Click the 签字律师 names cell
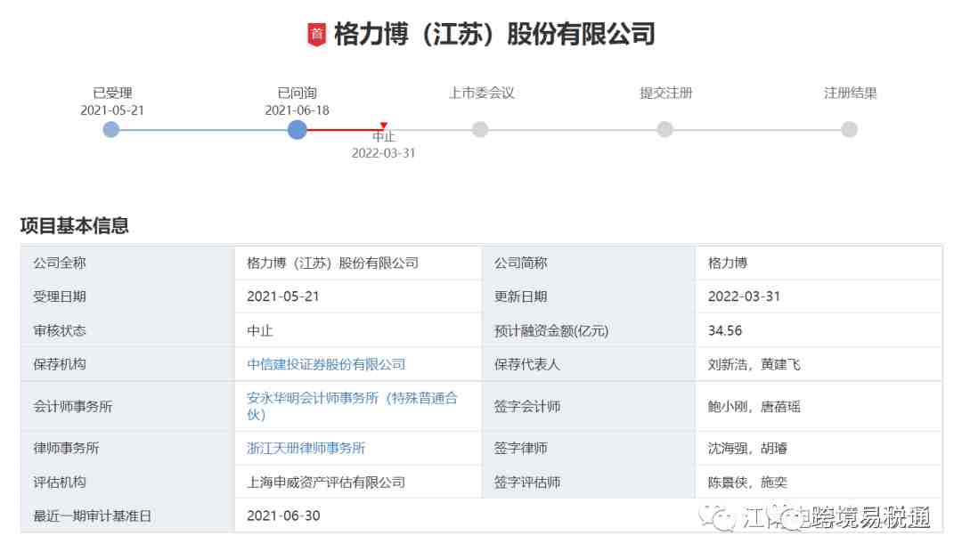This screenshot has height=560, width=962. click(819, 449)
